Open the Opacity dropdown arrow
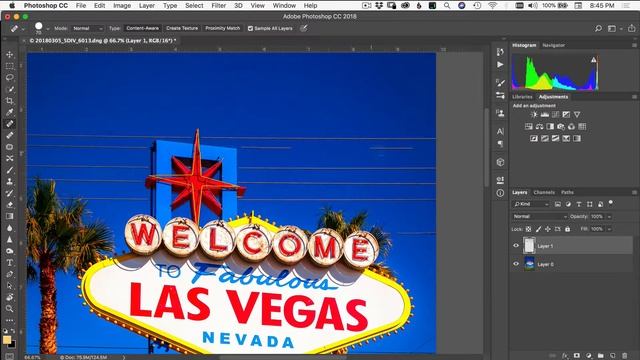 [x=609, y=217]
